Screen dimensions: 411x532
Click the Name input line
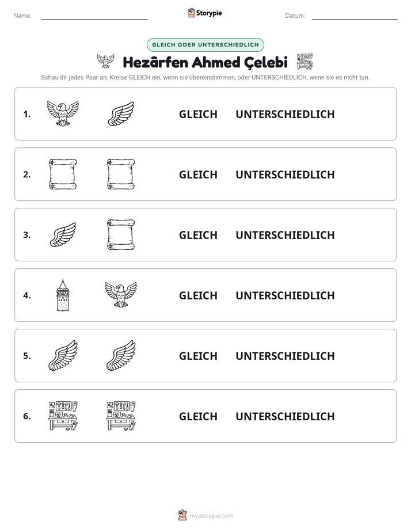point(94,17)
